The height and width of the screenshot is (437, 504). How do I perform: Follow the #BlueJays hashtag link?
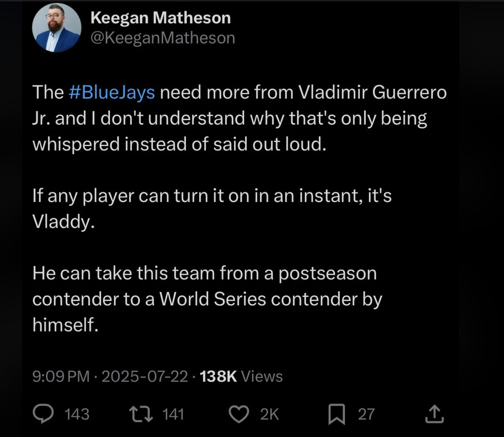point(112,92)
